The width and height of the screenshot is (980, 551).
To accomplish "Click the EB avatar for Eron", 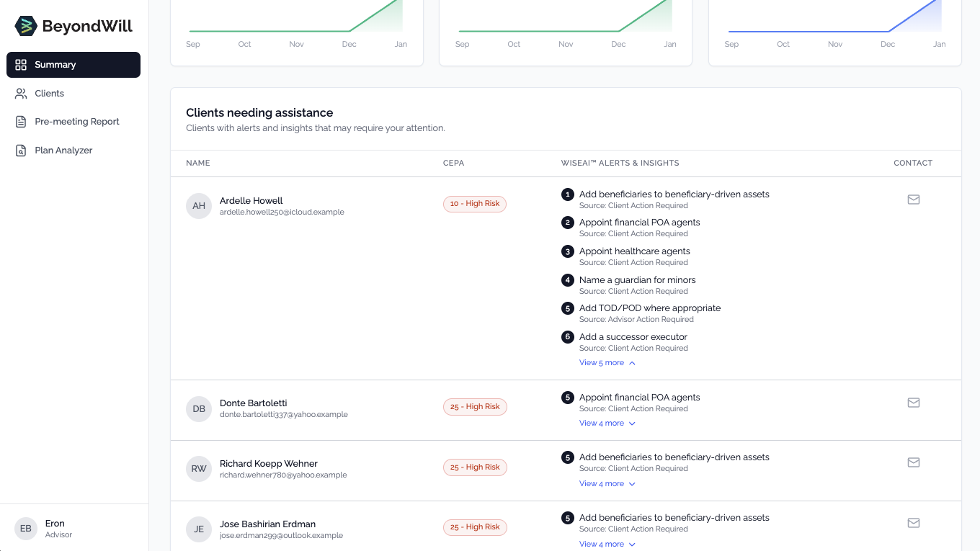I will (x=26, y=529).
